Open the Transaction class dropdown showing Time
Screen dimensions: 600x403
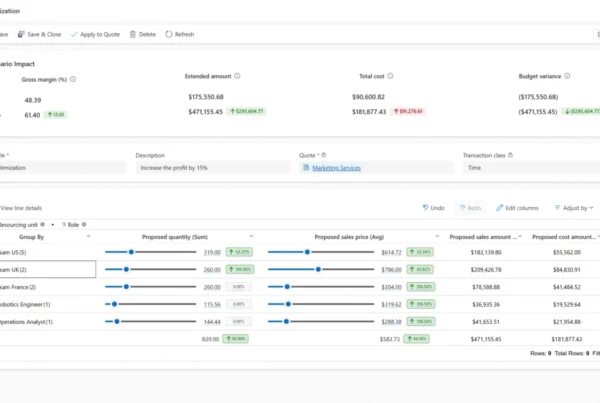pyautogui.click(x=530, y=168)
